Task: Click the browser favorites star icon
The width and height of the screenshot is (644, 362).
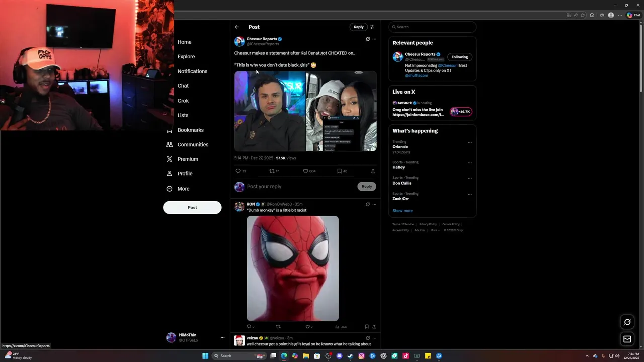Action: point(602,15)
